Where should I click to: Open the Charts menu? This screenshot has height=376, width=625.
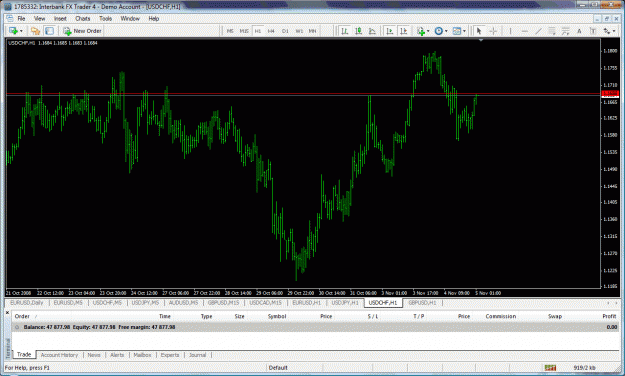pos(83,19)
